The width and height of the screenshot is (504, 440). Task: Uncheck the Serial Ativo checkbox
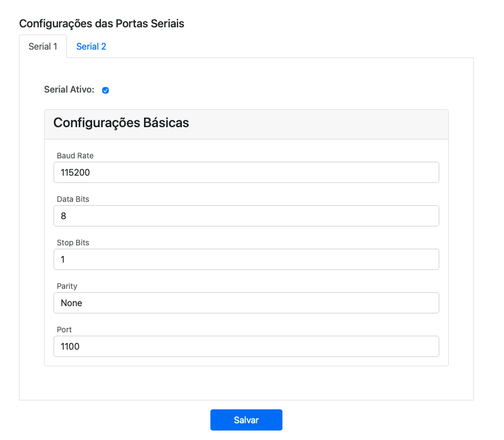click(x=105, y=90)
